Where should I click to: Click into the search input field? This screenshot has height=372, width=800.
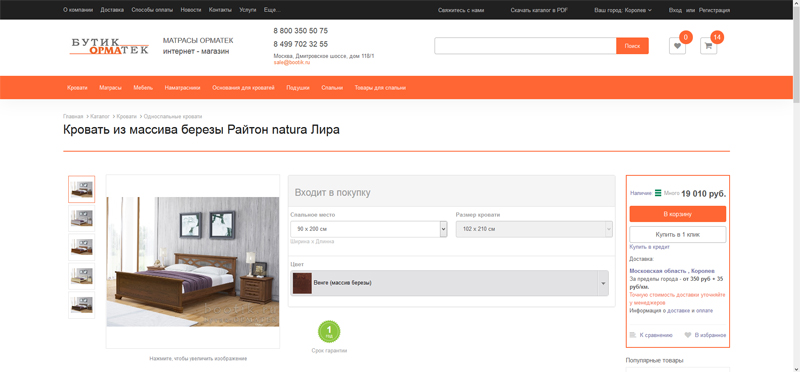pos(526,46)
